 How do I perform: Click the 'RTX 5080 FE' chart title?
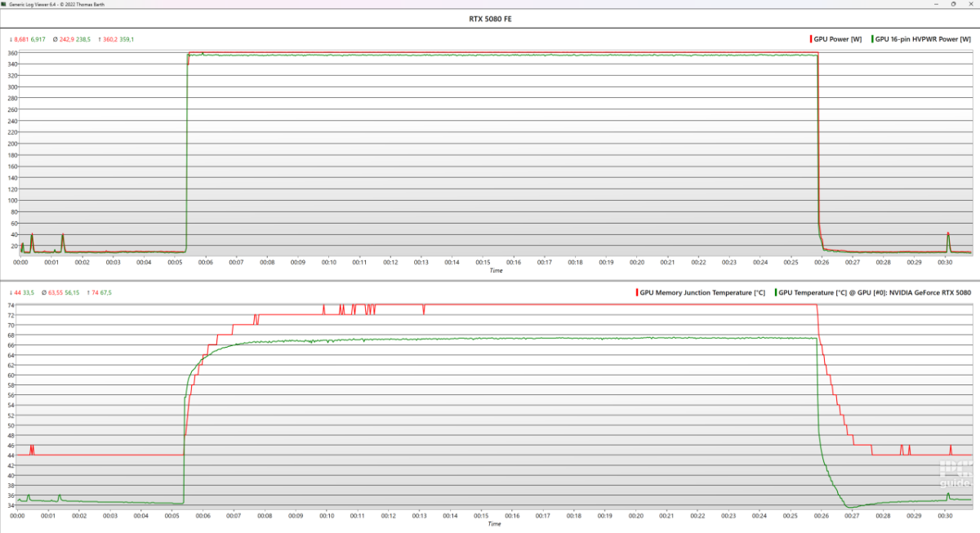pyautogui.click(x=490, y=19)
